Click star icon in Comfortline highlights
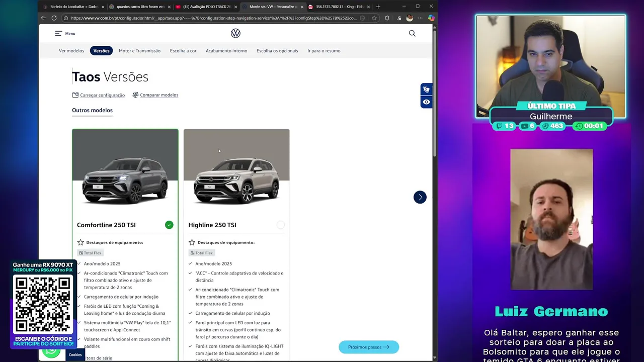The height and width of the screenshot is (362, 644). click(x=80, y=242)
